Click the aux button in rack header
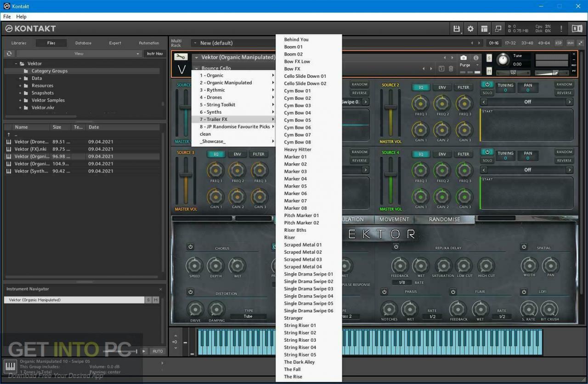This screenshot has height=384, width=588. 570,43
